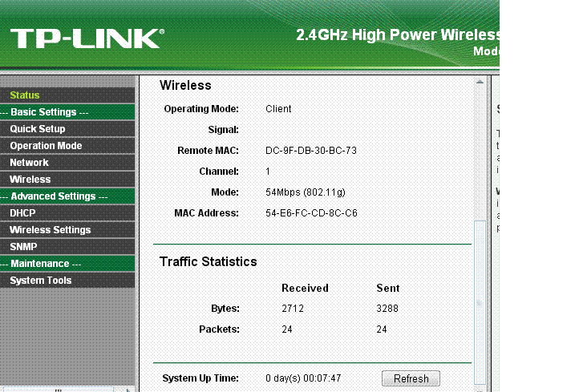Viewport: 575px width, 392px height.
Task: Select MAC Address value 54-E6-FC-CD-8C-C6
Action: click(311, 213)
